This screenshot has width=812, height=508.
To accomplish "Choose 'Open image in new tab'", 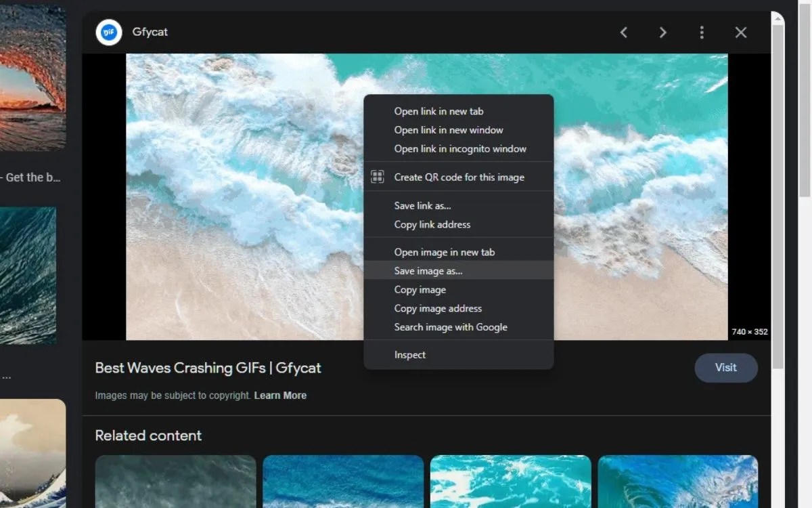I will coord(445,251).
